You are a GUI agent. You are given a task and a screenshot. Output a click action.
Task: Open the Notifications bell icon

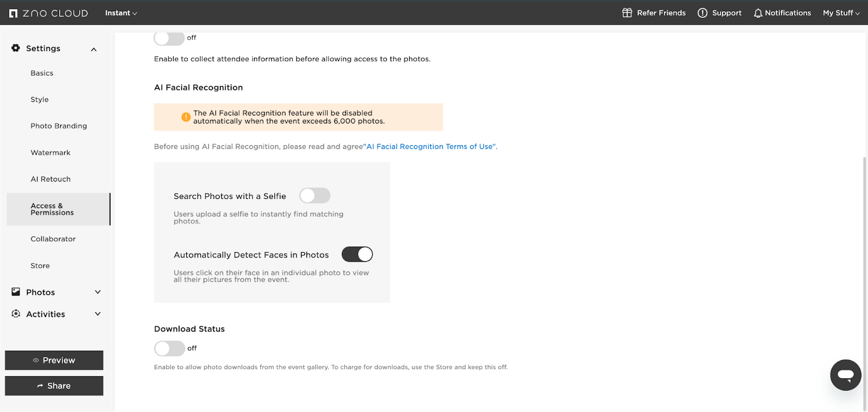coord(758,13)
